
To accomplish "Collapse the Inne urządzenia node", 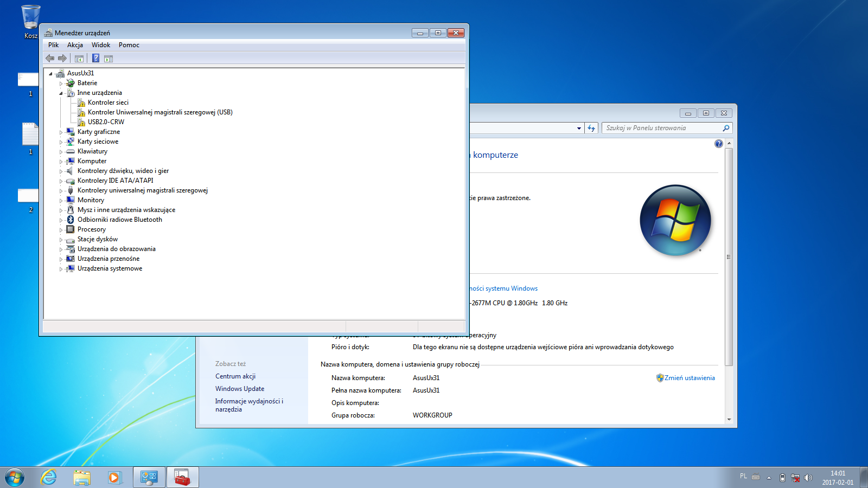I will (x=61, y=93).
